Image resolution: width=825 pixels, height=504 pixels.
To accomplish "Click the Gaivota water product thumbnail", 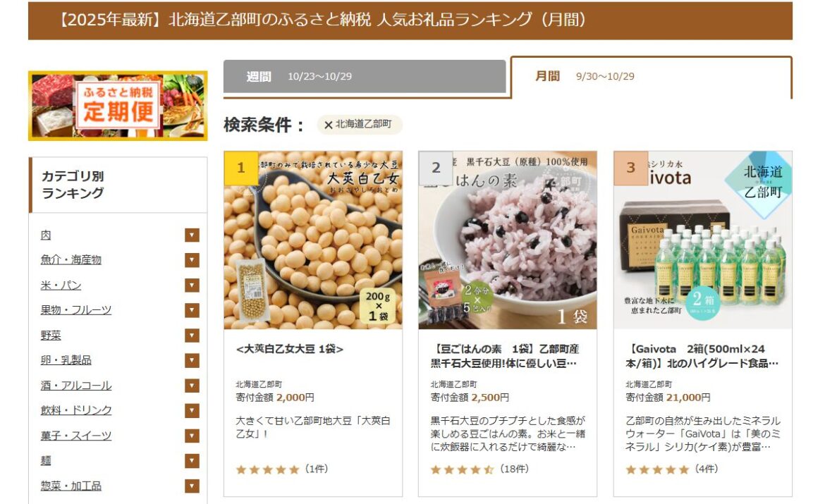I will [702, 240].
